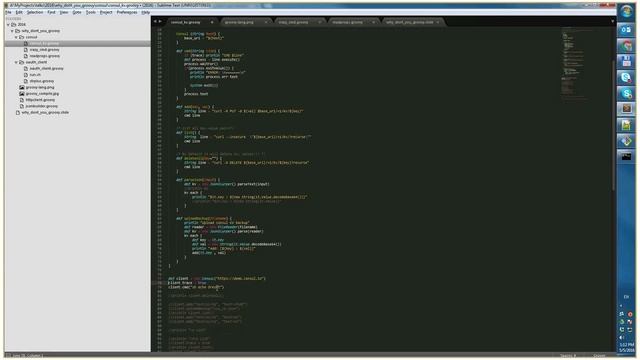Click the previous tab arrow

point(155,21)
